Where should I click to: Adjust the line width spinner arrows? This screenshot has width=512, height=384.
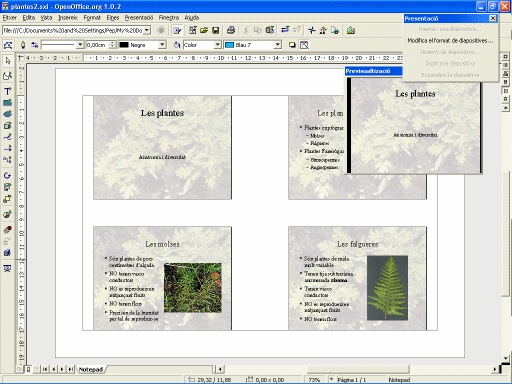pos(113,45)
